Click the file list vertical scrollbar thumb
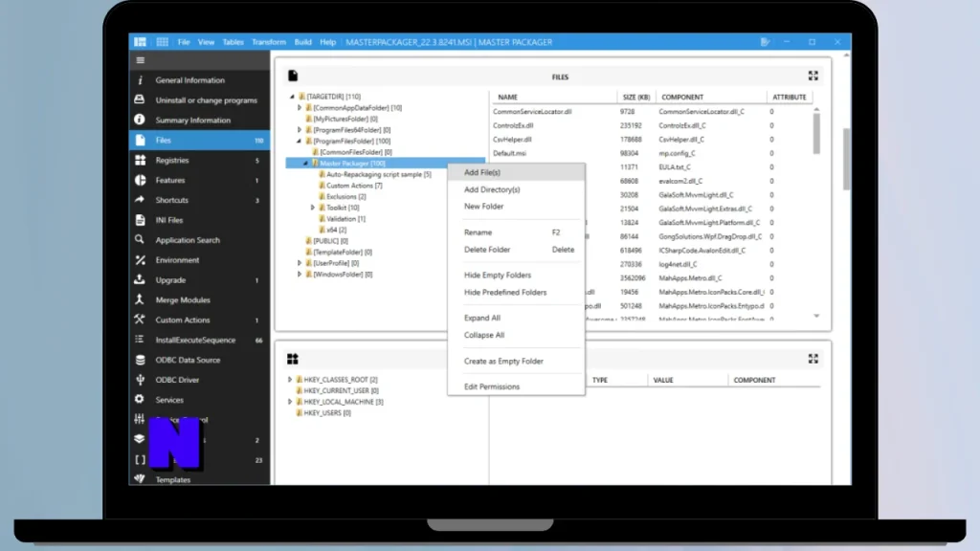The image size is (980, 551). coord(816,133)
